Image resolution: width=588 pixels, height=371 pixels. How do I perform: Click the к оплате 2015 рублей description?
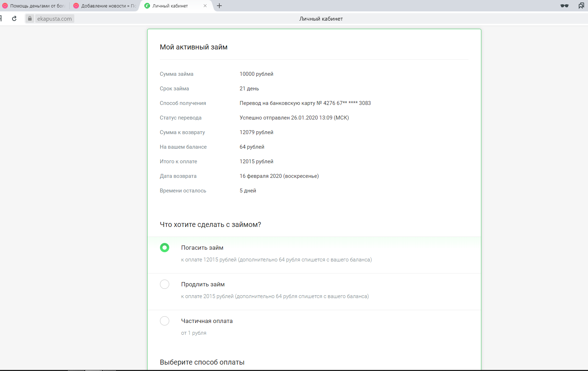[x=275, y=296]
